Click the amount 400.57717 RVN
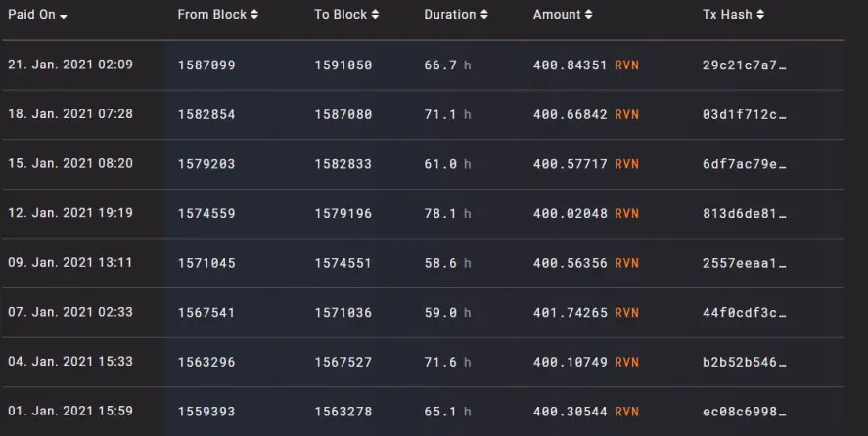 586,164
